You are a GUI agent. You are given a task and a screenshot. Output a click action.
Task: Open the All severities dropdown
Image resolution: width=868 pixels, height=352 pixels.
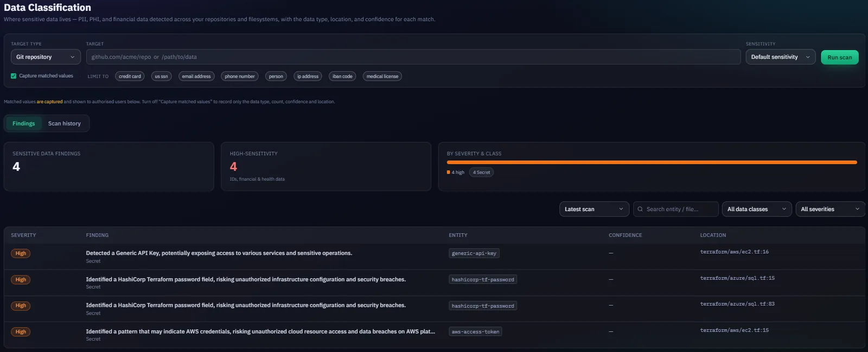point(830,209)
